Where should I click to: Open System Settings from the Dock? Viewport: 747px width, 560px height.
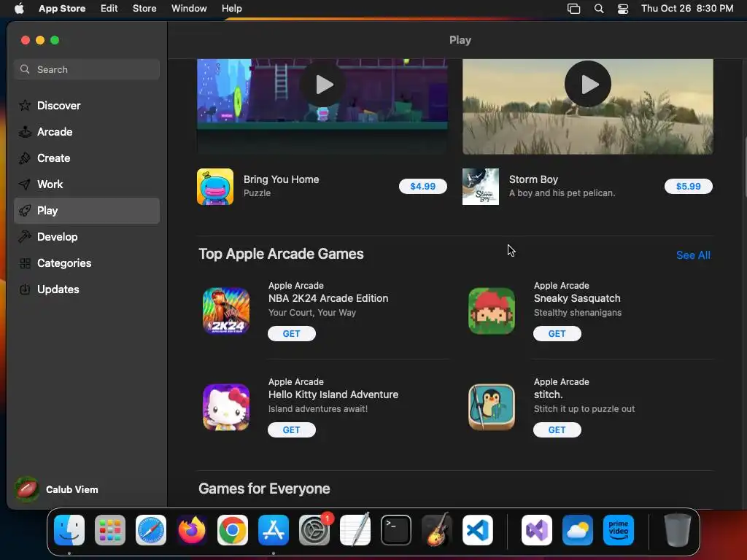click(x=314, y=530)
